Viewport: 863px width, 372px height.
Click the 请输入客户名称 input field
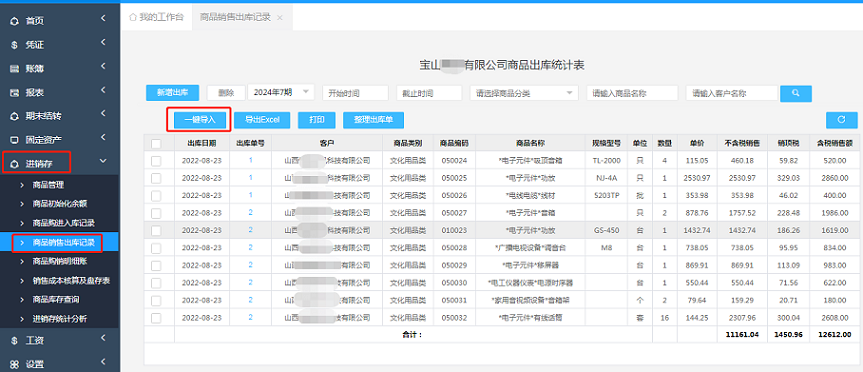pos(731,93)
